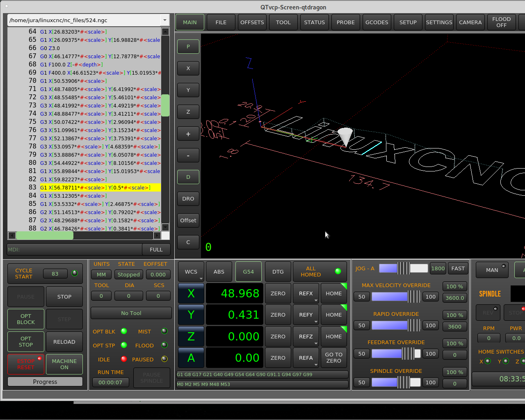The height and width of the screenshot is (420, 525).
Task: Open the SETUP tab
Action: [408, 22]
